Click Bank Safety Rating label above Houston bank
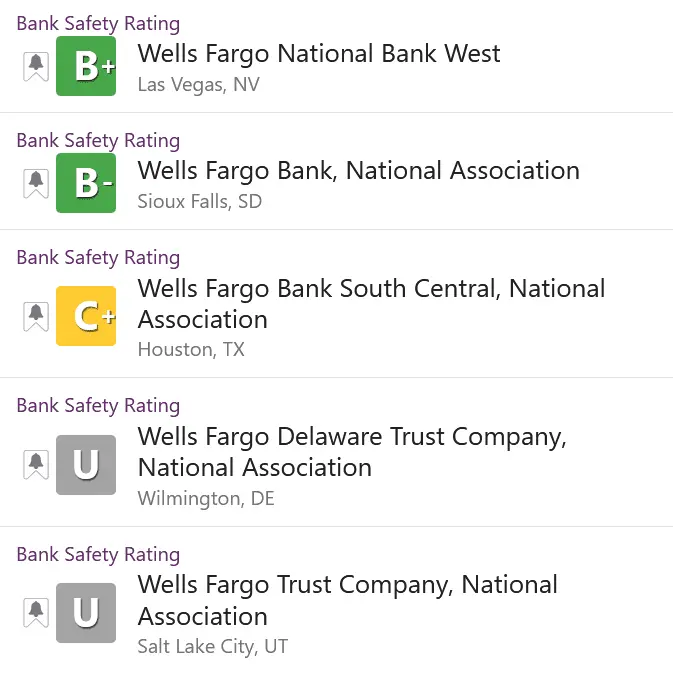673x673 pixels. point(98,258)
